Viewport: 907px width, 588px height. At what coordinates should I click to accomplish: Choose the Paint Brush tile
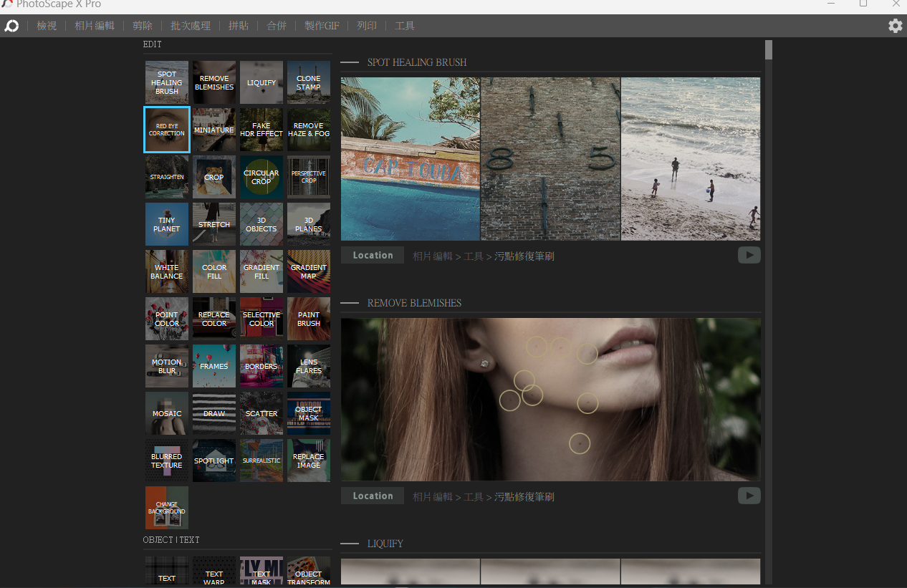[x=309, y=319]
